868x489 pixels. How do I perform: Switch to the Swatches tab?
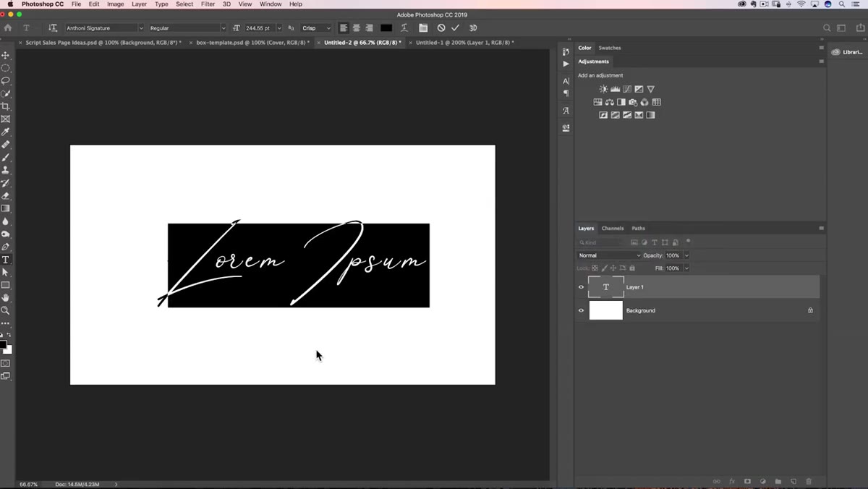point(610,48)
